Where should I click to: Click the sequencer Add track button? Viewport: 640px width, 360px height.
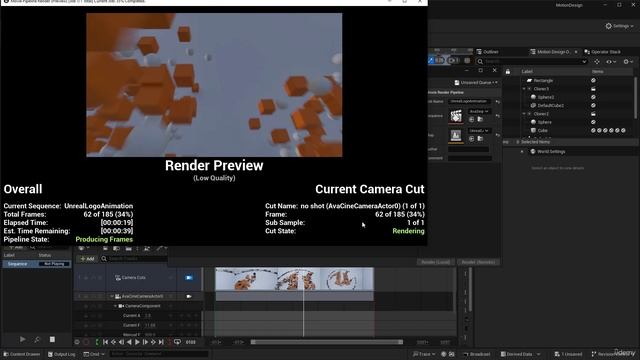[87, 259]
